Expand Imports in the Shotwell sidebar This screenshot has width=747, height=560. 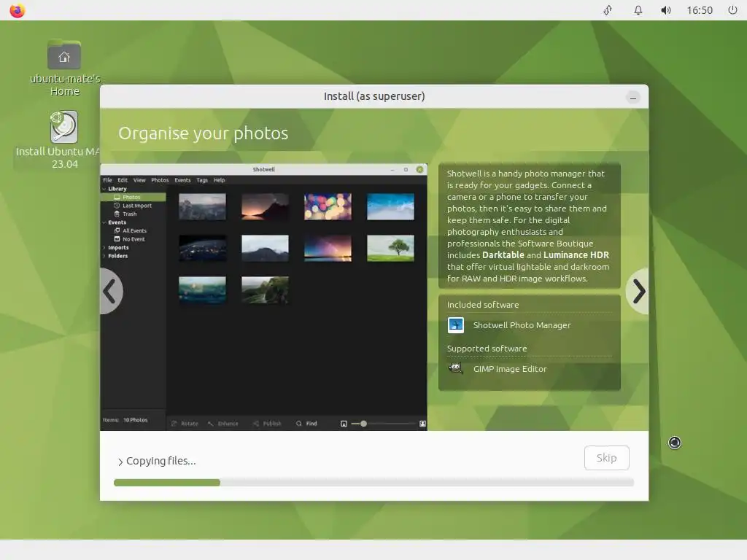coord(104,248)
